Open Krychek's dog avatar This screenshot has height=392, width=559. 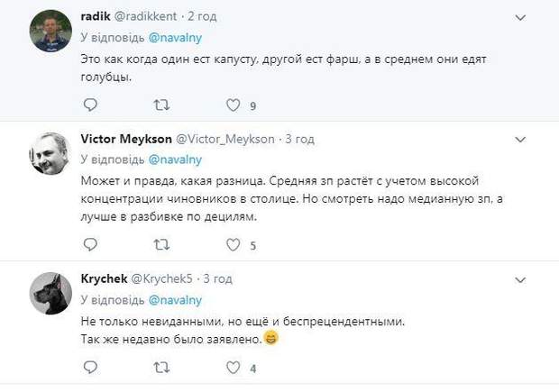50,294
